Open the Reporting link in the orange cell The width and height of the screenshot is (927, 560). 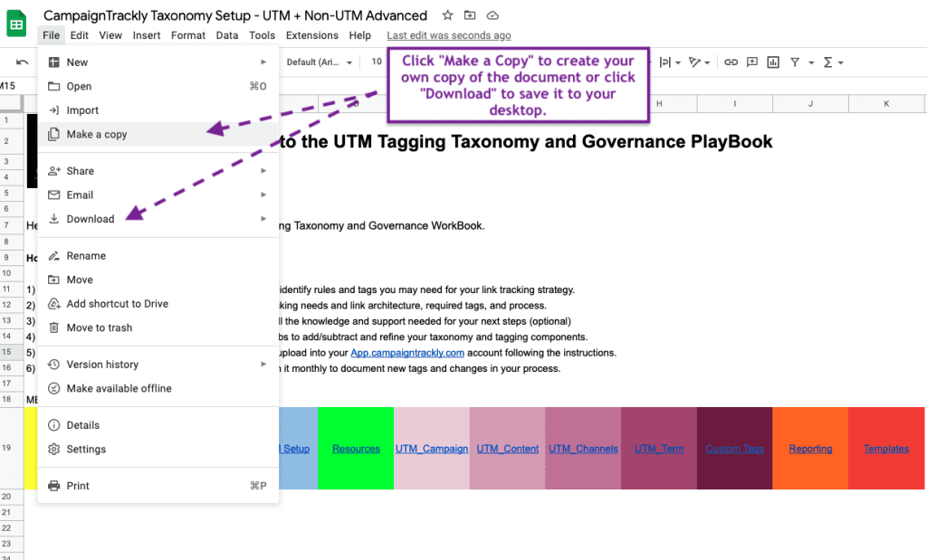(810, 449)
